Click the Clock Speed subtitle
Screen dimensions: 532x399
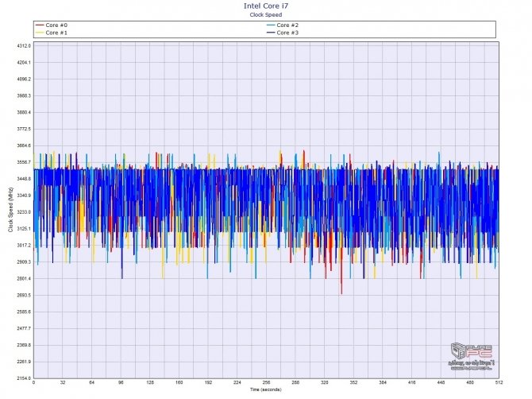tap(266, 14)
